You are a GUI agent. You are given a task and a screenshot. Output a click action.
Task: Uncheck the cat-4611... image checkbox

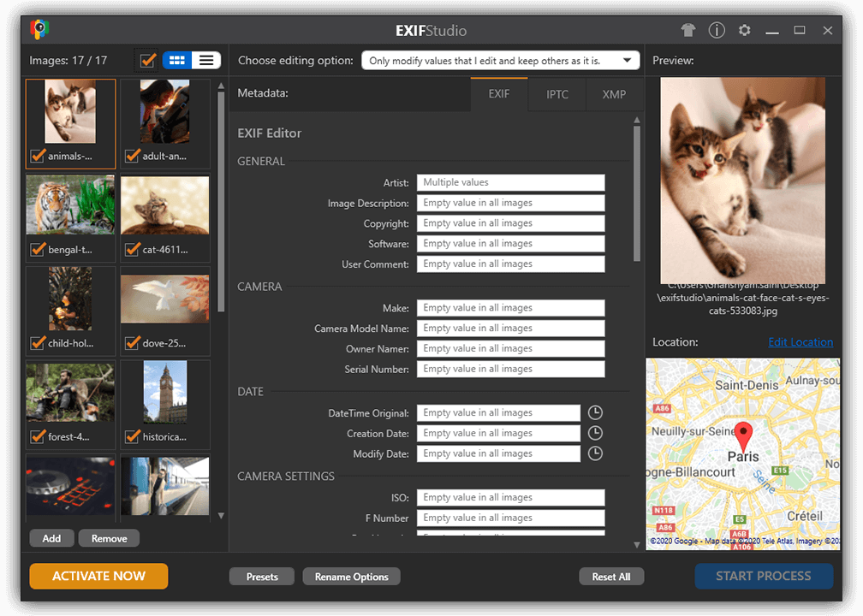click(132, 250)
